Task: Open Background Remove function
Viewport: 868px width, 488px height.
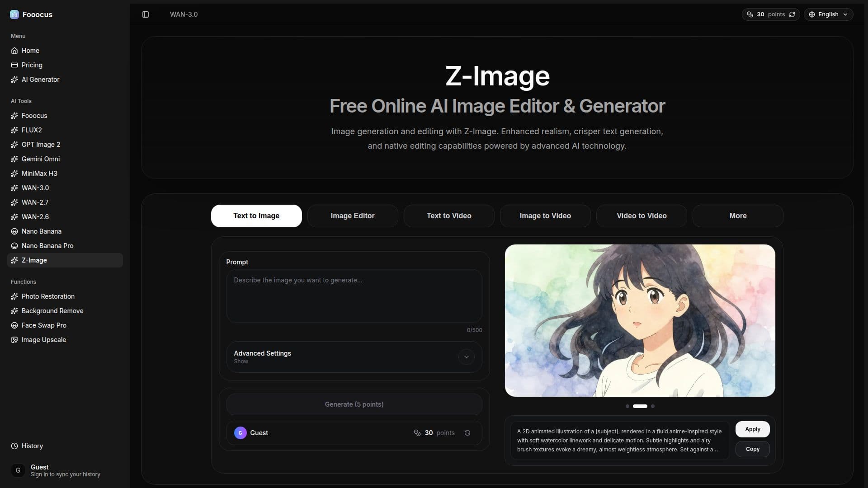Action: (x=65, y=311)
